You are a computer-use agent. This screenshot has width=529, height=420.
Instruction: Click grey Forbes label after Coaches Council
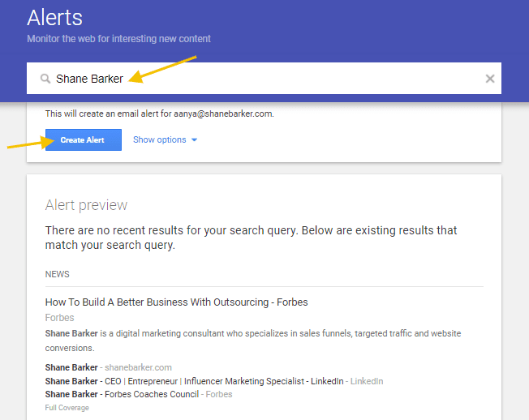tap(219, 394)
